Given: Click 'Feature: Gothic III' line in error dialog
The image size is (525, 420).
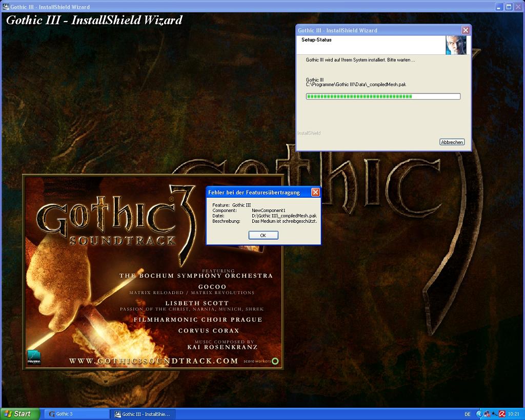Looking at the screenshot, I should 231,205.
